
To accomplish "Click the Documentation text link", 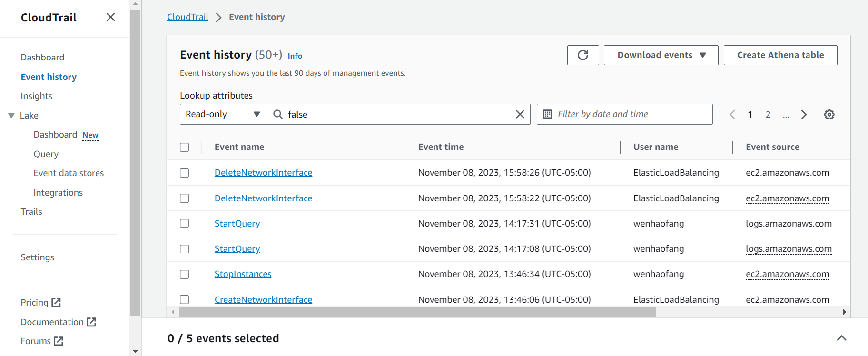I will [x=52, y=322].
